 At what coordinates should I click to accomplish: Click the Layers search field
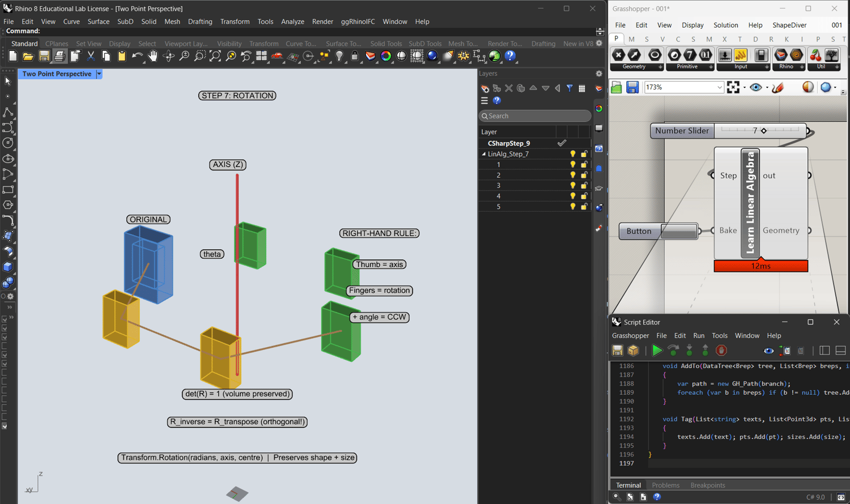pyautogui.click(x=535, y=116)
